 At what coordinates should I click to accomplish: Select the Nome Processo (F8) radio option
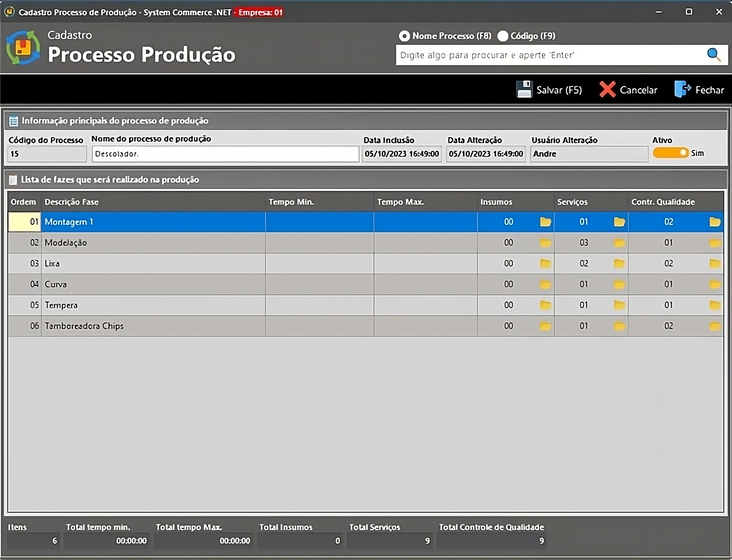pyautogui.click(x=404, y=36)
